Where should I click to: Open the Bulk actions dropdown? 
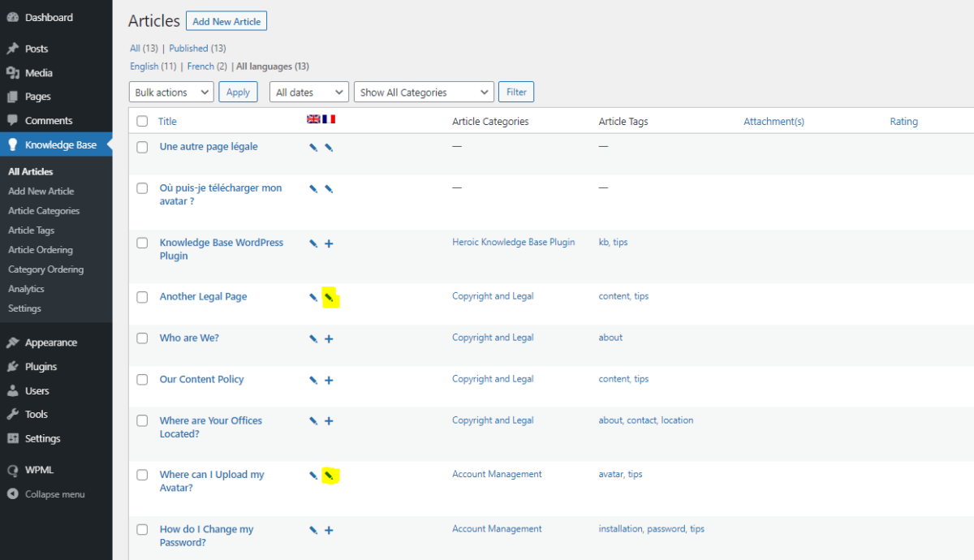click(x=171, y=93)
